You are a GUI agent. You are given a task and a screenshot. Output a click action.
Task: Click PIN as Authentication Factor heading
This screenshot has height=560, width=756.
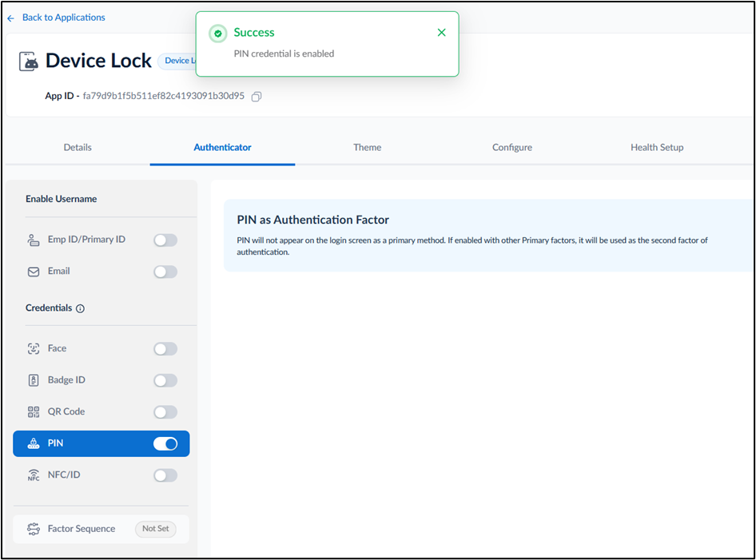(313, 220)
